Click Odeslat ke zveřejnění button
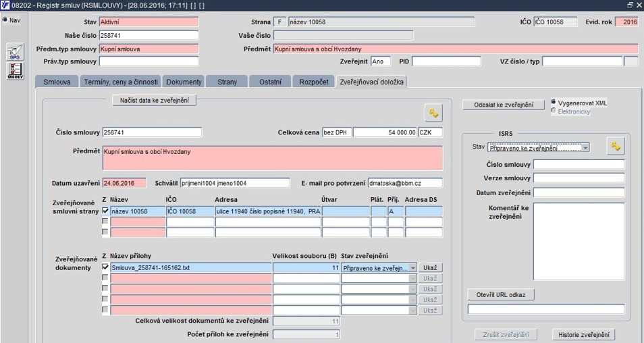The height and width of the screenshot is (343, 644). [x=504, y=105]
